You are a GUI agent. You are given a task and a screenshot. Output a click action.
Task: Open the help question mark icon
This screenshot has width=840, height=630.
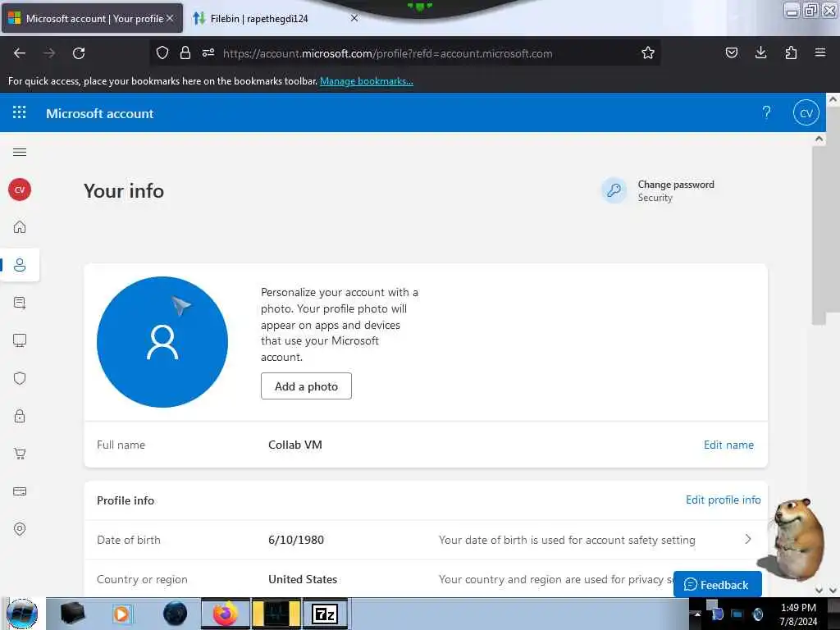(767, 112)
